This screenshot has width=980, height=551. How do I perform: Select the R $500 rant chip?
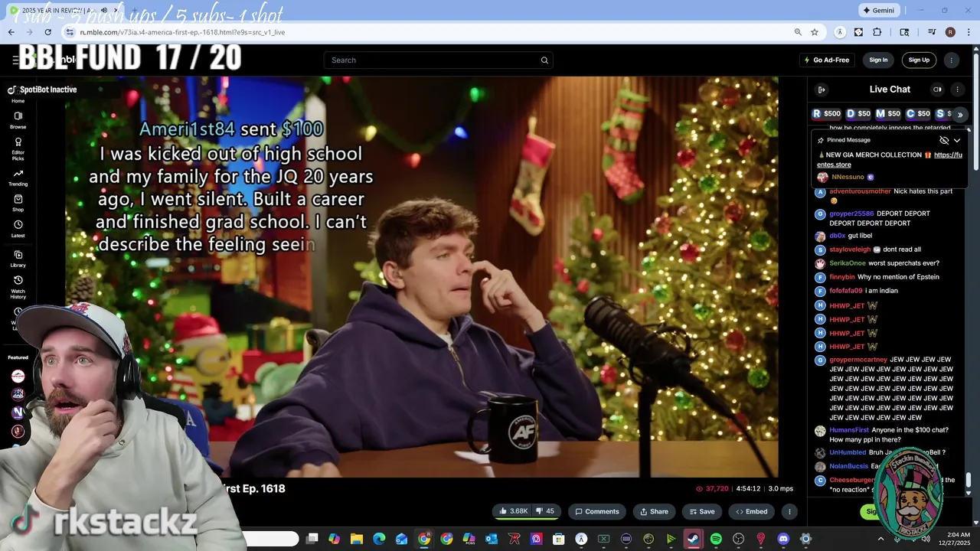(827, 114)
